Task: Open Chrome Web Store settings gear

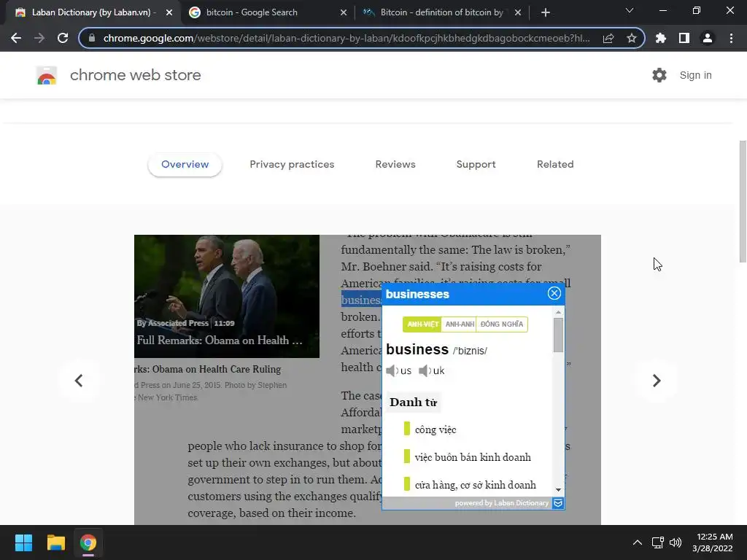Action: coord(659,75)
